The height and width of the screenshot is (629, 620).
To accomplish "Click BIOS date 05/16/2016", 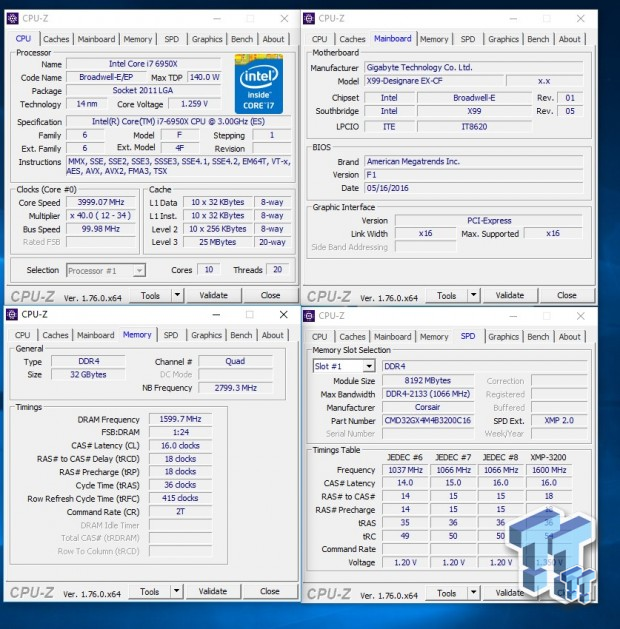I will (473, 188).
